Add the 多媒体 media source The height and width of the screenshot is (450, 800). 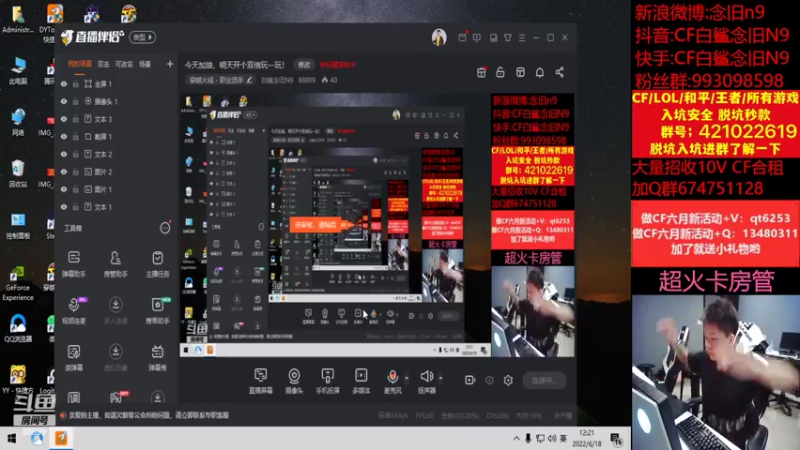[361, 381]
